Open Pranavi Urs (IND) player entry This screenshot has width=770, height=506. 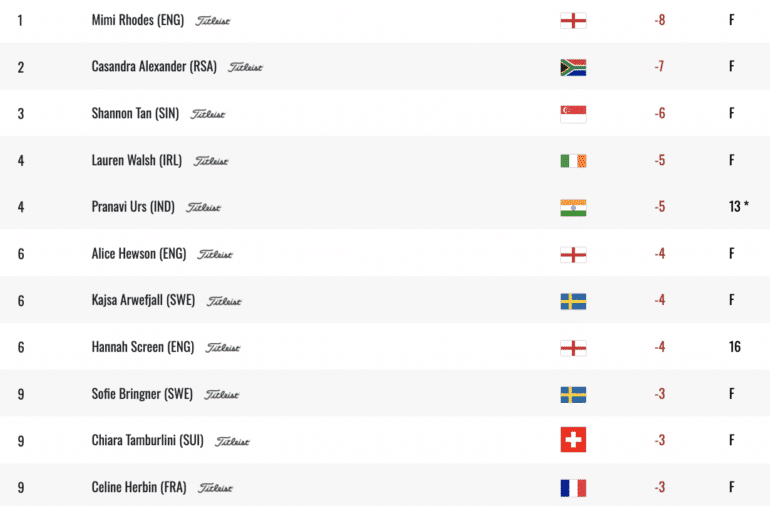(x=133, y=207)
